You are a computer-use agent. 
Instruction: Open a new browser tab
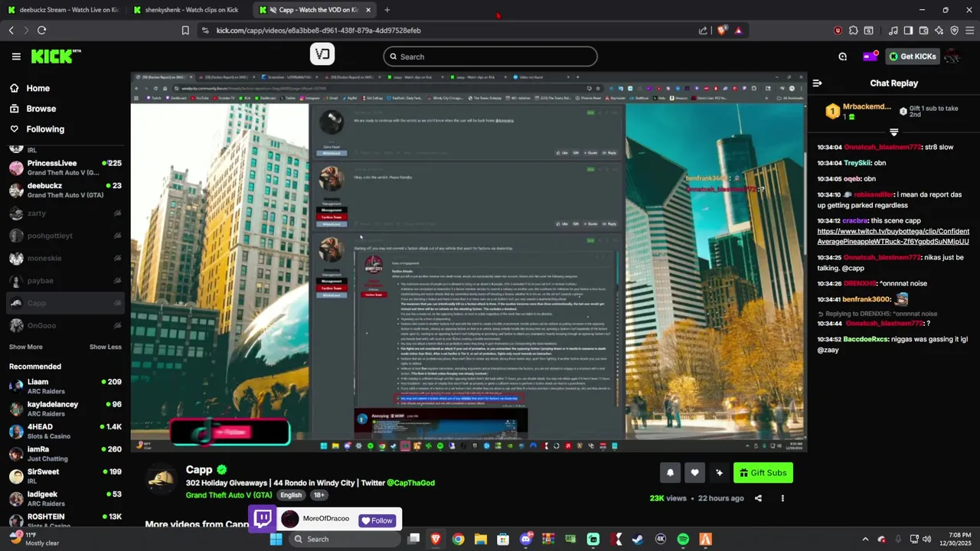387,10
